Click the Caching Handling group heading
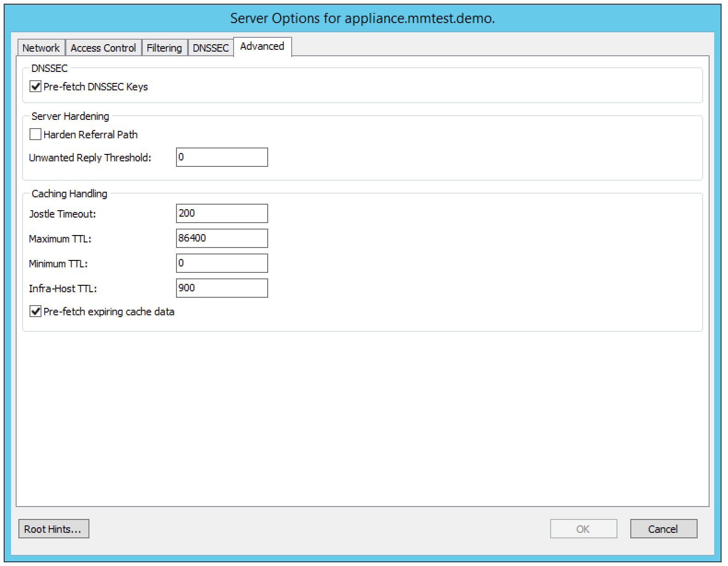This screenshot has width=728, height=566. click(x=69, y=194)
